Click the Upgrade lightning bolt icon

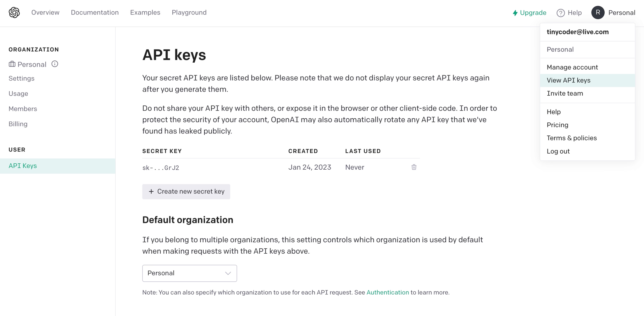[515, 13]
